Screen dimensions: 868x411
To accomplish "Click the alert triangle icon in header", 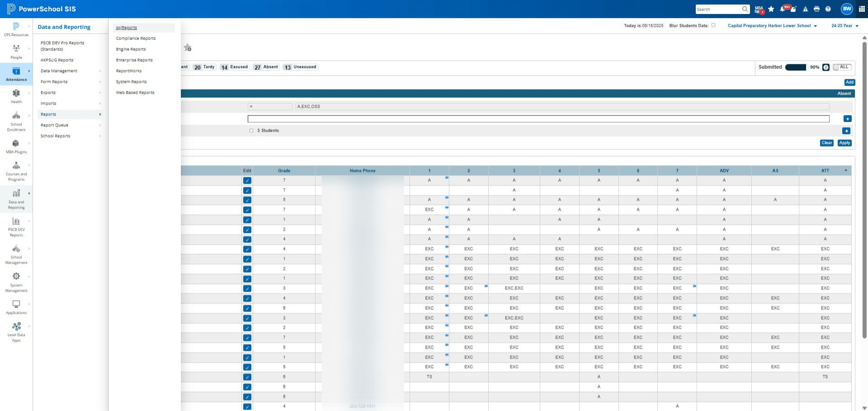I will tap(805, 9).
